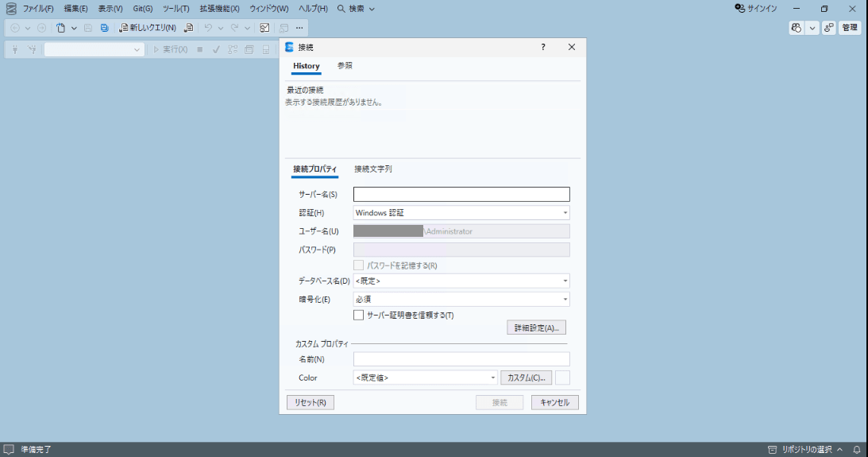The image size is (868, 457).
Task: Enable サーバー証明書を信頼する checkbox
Action: click(359, 316)
